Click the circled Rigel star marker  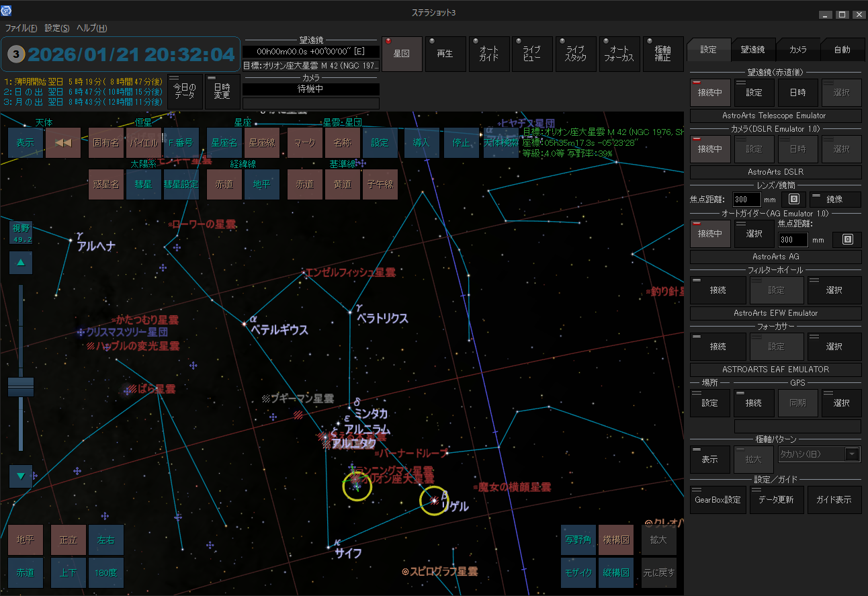(x=433, y=500)
